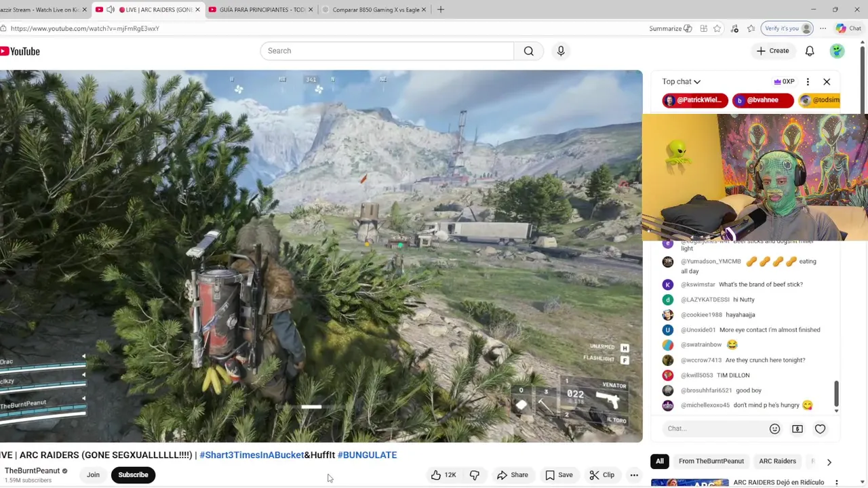This screenshot has width=868, height=488.
Task: Dislike the video
Action: pos(475,475)
